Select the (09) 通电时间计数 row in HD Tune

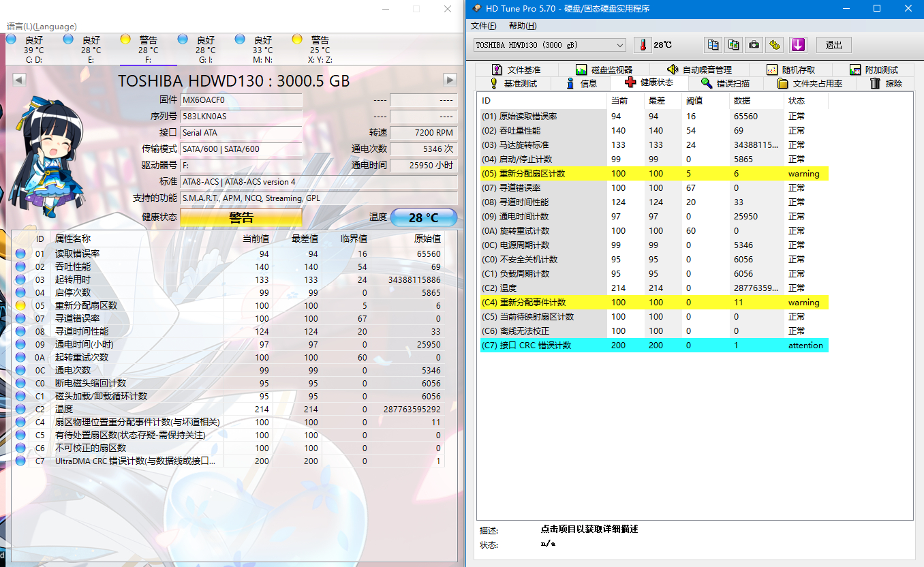(653, 217)
